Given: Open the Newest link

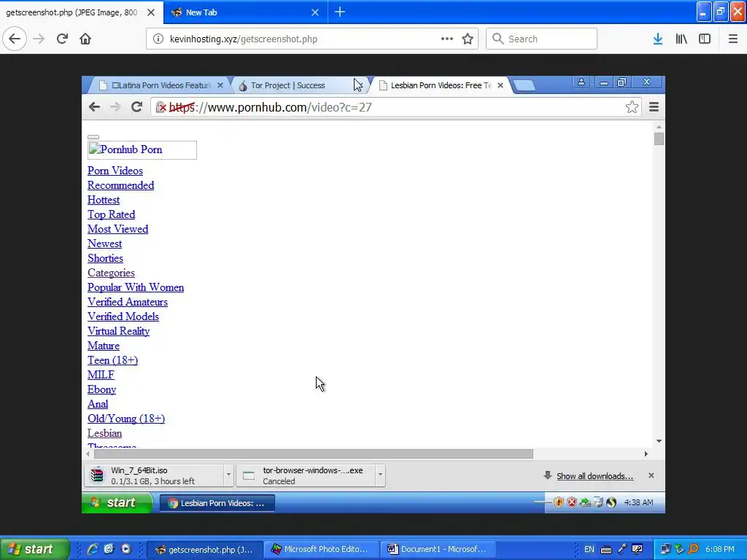Looking at the screenshot, I should click(x=104, y=244).
